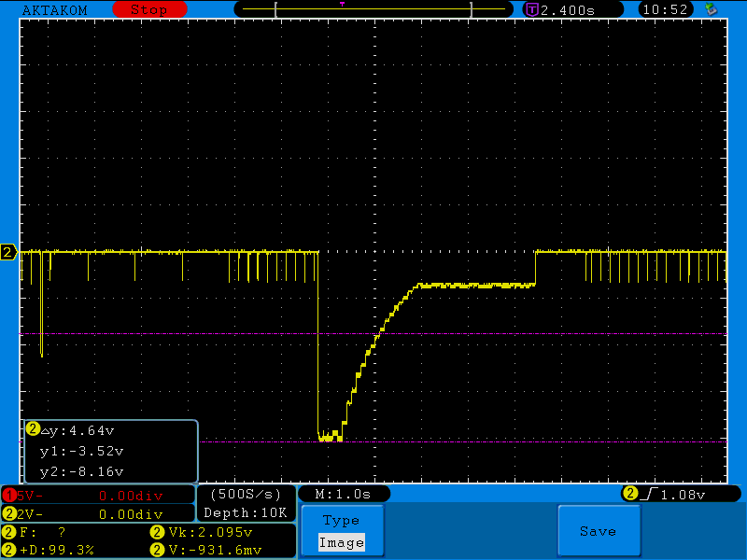The height and width of the screenshot is (560, 747).
Task: Click the (500S/s) sample rate readout
Action: [x=246, y=495]
